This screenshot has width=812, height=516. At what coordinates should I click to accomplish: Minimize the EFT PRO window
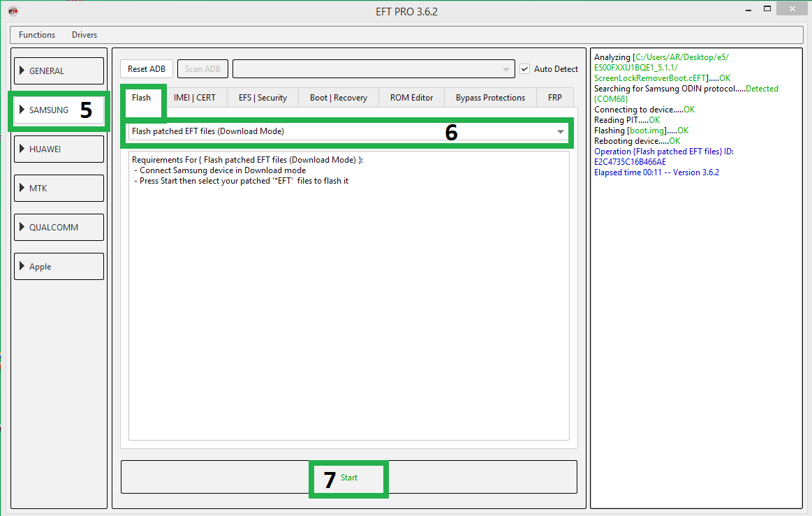tap(748, 10)
